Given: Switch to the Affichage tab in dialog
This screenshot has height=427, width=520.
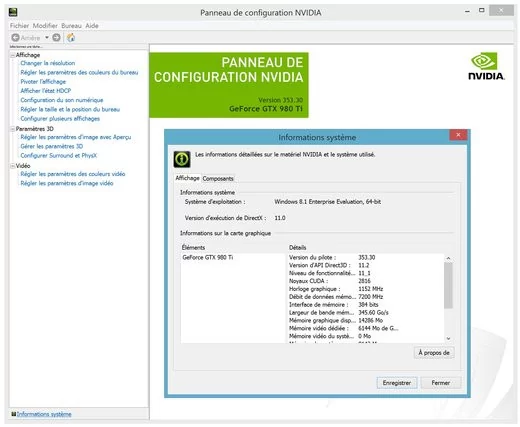Looking at the screenshot, I should point(187,178).
